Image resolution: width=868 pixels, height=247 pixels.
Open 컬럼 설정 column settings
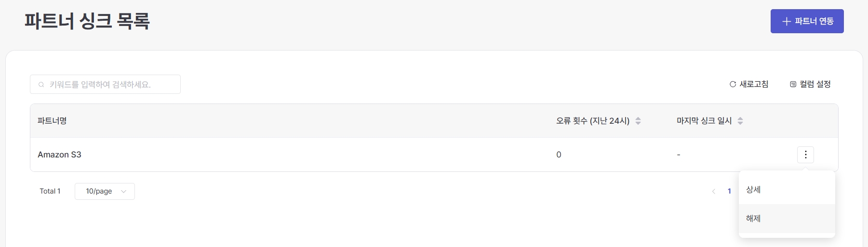click(815, 84)
